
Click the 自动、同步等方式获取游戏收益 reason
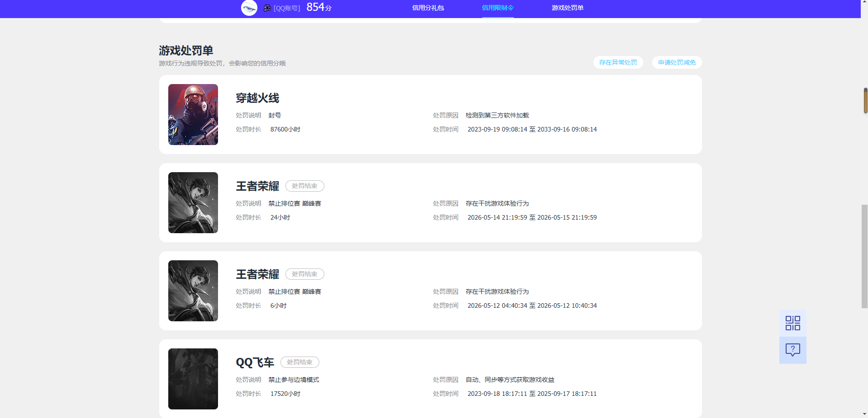(510, 380)
